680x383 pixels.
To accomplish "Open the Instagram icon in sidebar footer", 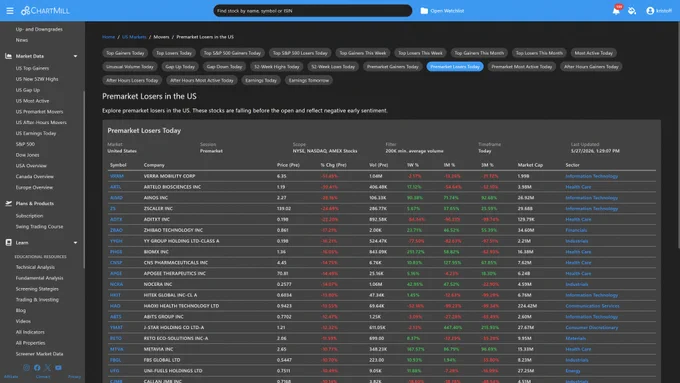I will point(26,367).
